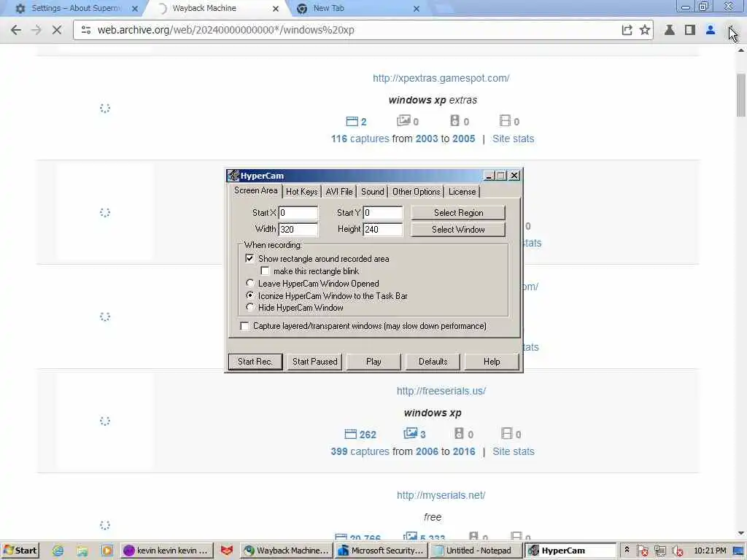Viewport: 747px width, 560px height.
Task: Open the freeserials.us link
Action: point(441,391)
